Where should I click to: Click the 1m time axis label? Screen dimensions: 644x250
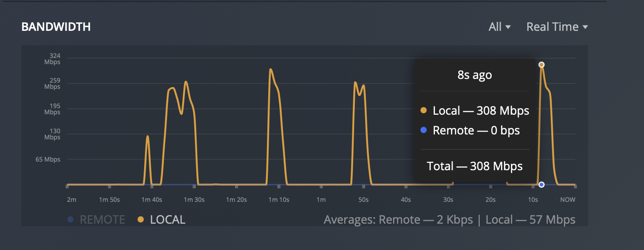coord(321,200)
